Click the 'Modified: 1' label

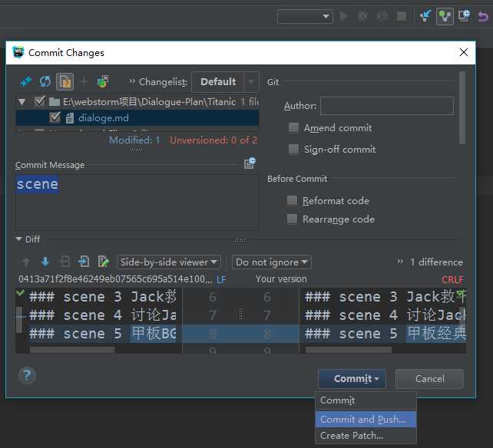pos(134,140)
